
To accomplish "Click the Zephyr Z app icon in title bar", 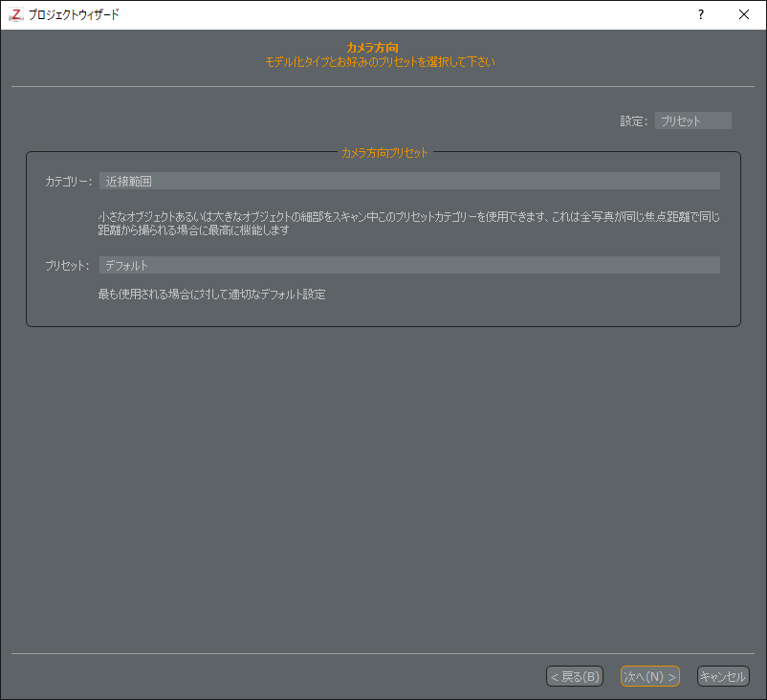I will [x=15, y=14].
